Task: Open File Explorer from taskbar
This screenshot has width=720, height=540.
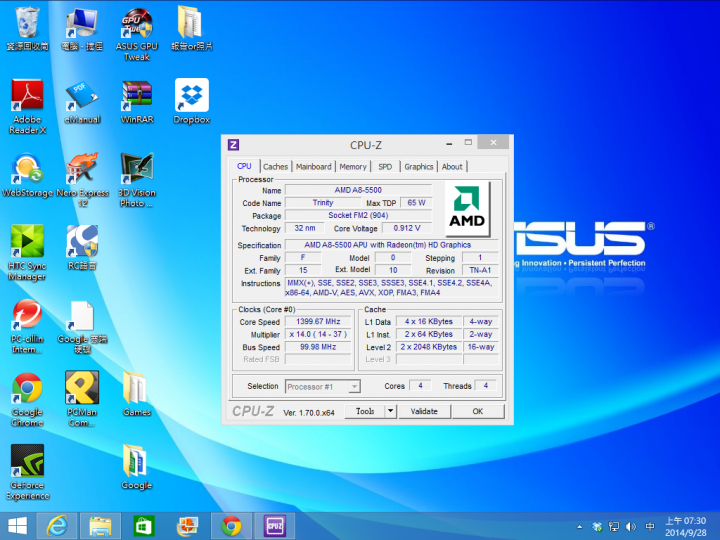Action: tap(100, 526)
